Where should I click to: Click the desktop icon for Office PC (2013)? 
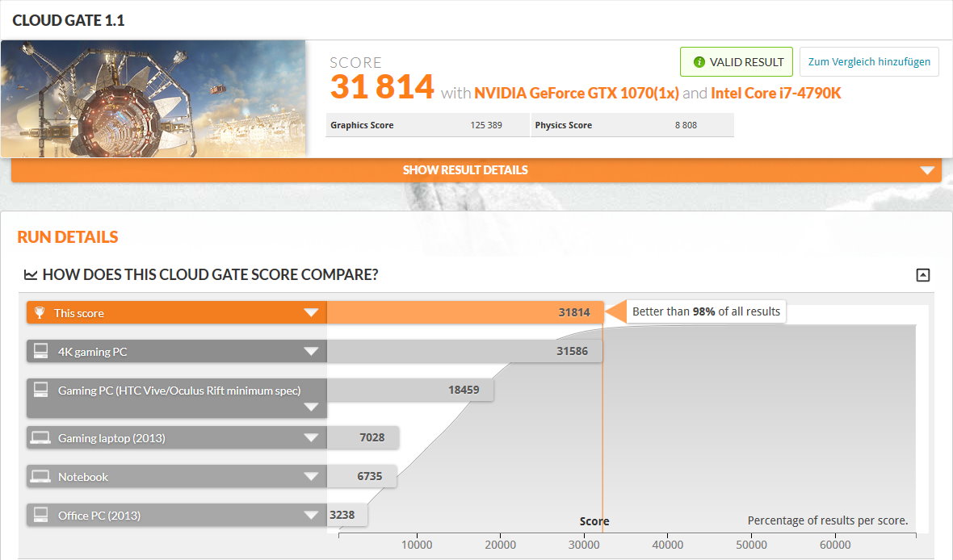(40, 515)
